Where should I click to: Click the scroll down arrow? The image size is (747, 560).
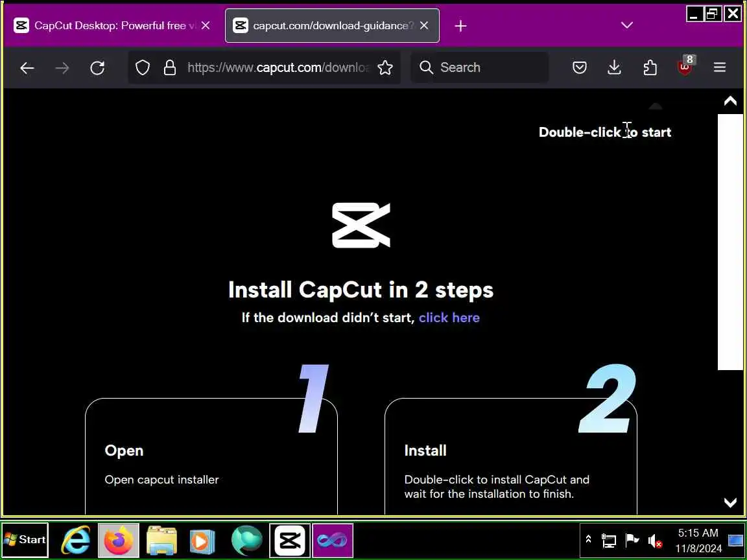click(730, 502)
